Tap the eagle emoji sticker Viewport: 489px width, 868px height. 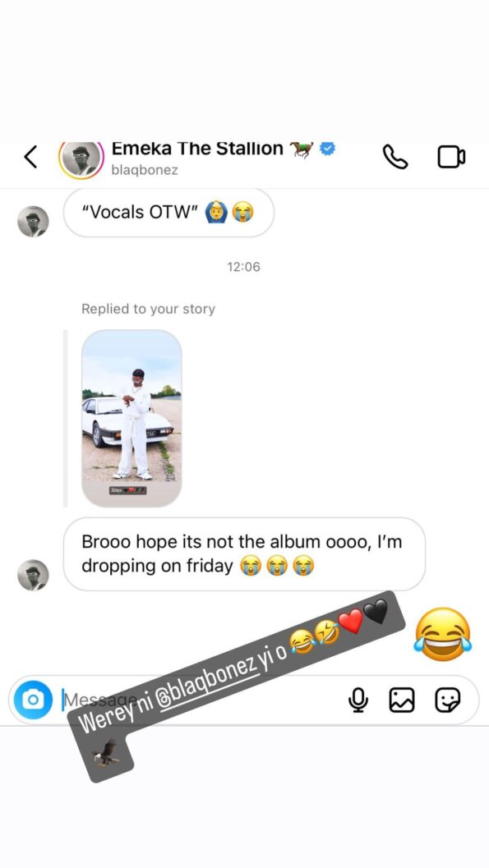(x=105, y=753)
